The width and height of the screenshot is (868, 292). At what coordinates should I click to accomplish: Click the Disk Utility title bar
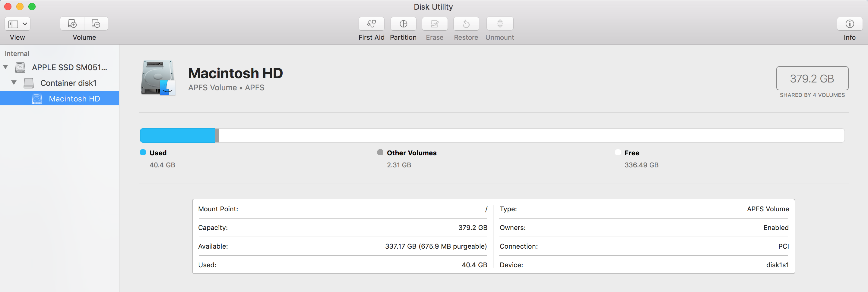pos(433,6)
